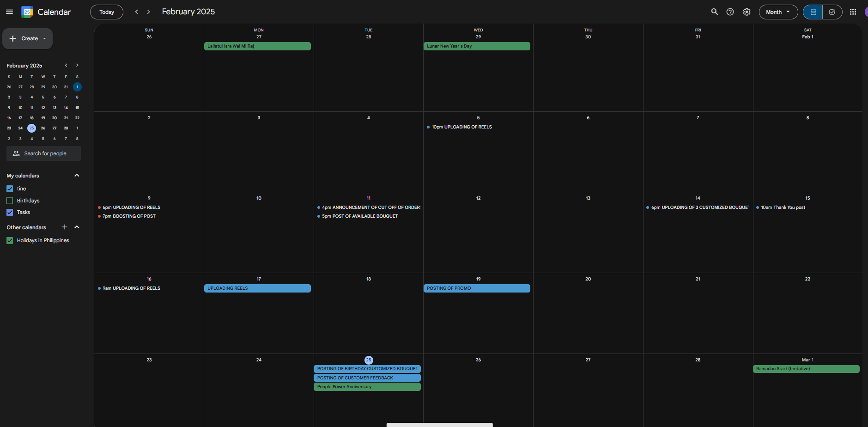Image resolution: width=868 pixels, height=427 pixels.
Task: Open the People Power Anniversary event
Action: (367, 387)
